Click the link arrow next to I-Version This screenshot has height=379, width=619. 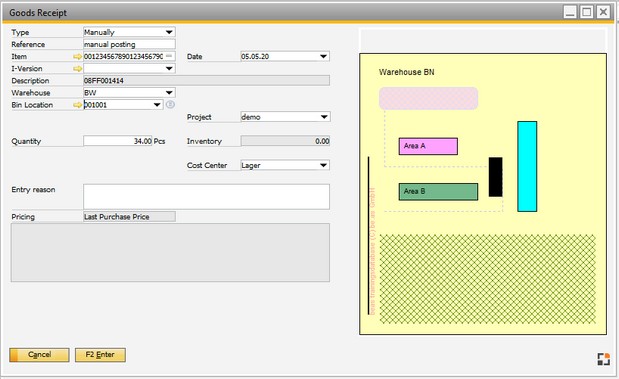(77, 69)
